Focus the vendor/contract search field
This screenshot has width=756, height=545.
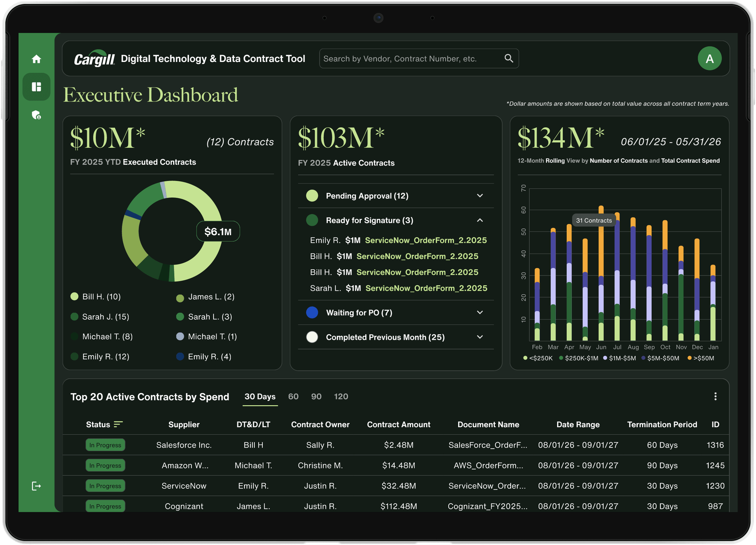coord(419,59)
